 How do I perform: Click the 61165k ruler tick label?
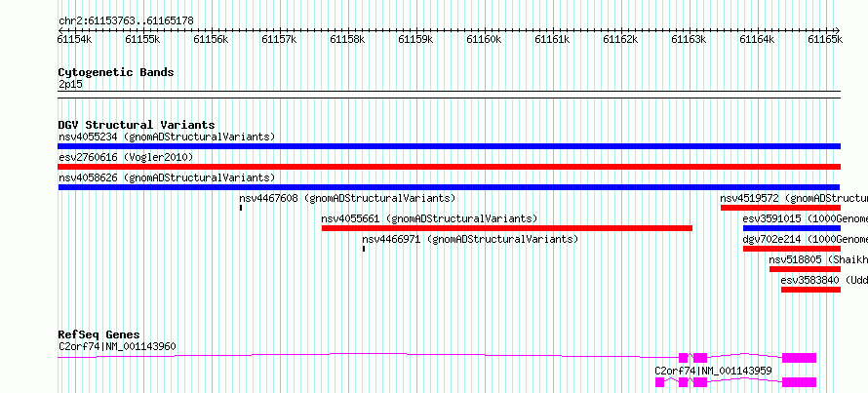pyautogui.click(x=825, y=39)
